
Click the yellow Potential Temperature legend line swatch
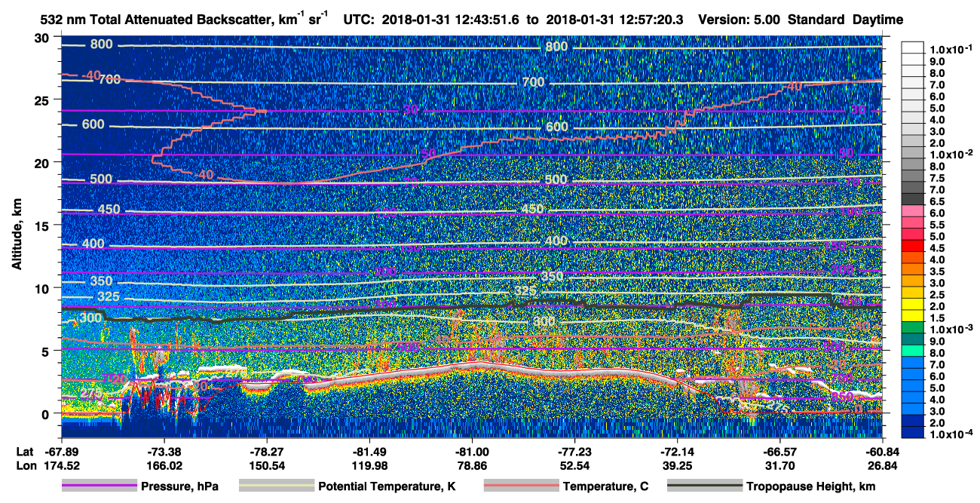point(276,486)
